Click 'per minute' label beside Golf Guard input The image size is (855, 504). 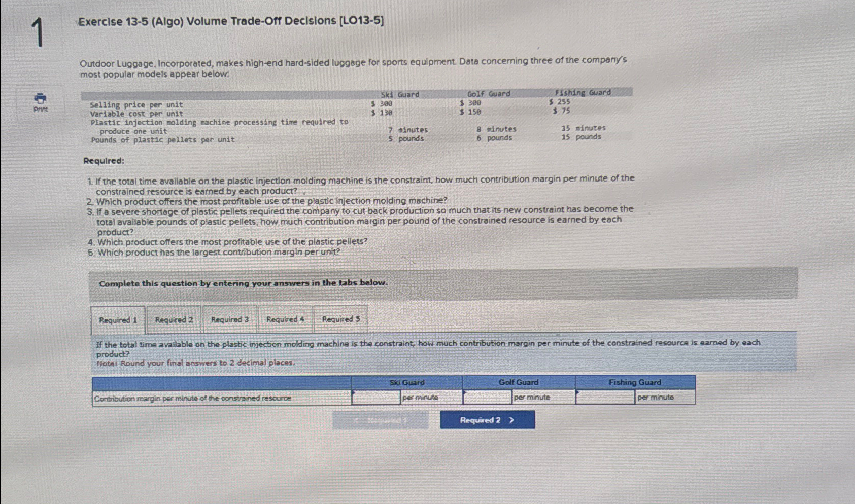click(532, 397)
